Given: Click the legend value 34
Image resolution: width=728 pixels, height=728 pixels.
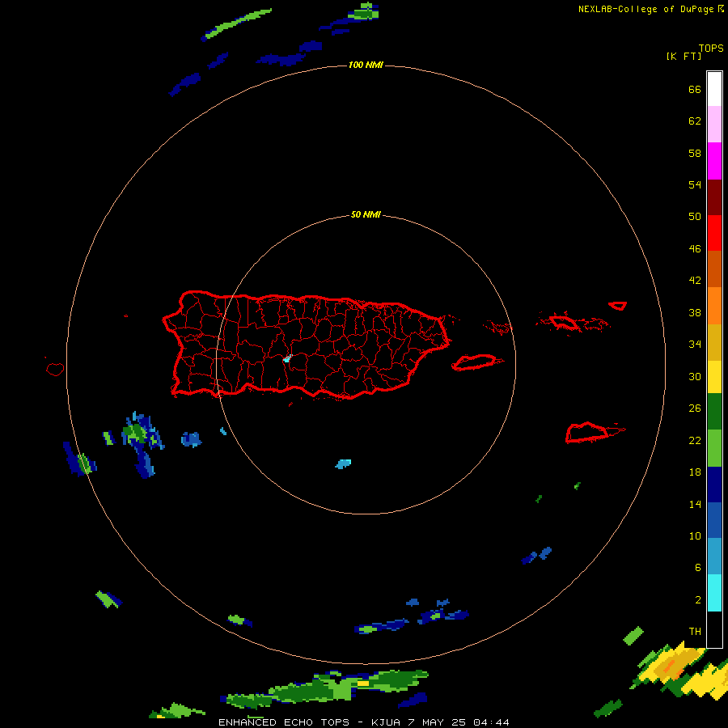Looking at the screenshot, I should pyautogui.click(x=695, y=345).
